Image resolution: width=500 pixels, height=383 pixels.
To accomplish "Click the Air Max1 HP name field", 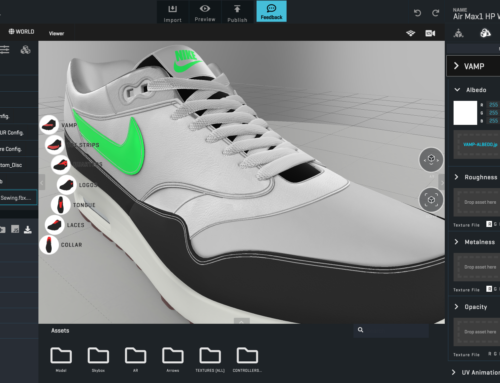I will pos(476,16).
